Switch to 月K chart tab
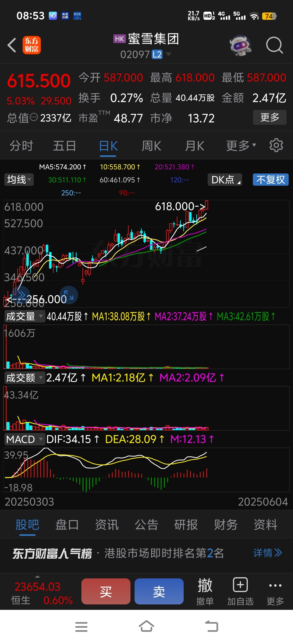 pyautogui.click(x=195, y=146)
